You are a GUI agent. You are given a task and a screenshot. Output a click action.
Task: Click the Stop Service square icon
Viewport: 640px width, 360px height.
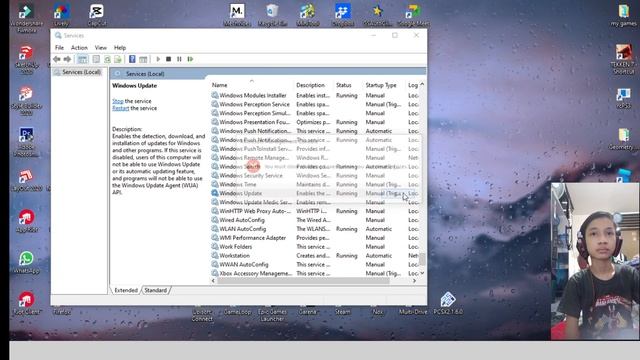coord(169,59)
